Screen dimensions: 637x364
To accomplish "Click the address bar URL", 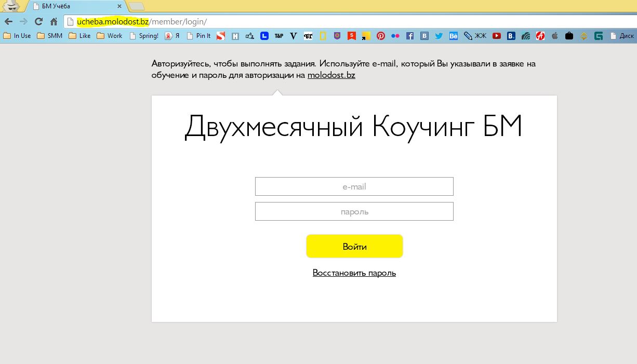I will pyautogui.click(x=142, y=22).
